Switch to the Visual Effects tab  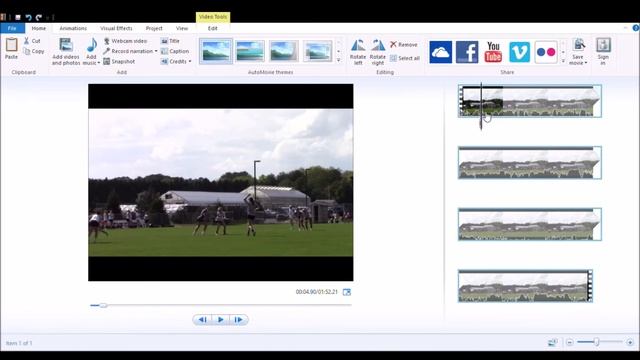pyautogui.click(x=116, y=28)
